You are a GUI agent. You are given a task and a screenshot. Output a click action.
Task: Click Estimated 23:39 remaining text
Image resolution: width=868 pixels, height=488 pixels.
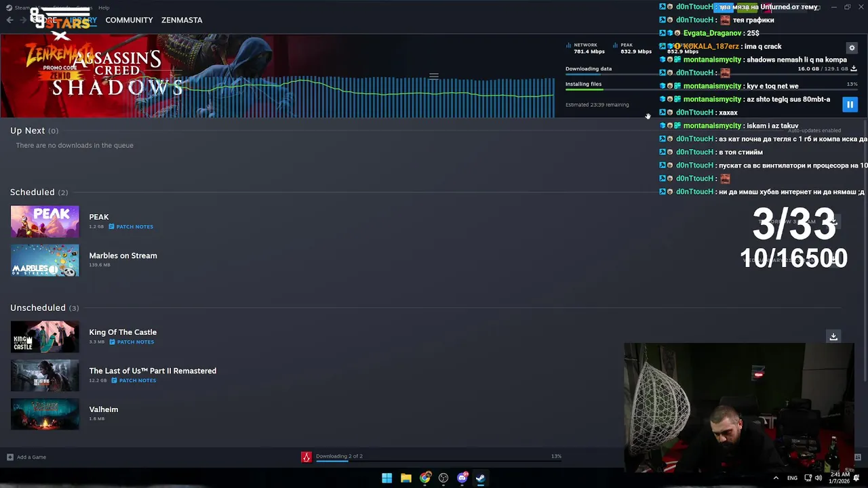click(597, 105)
